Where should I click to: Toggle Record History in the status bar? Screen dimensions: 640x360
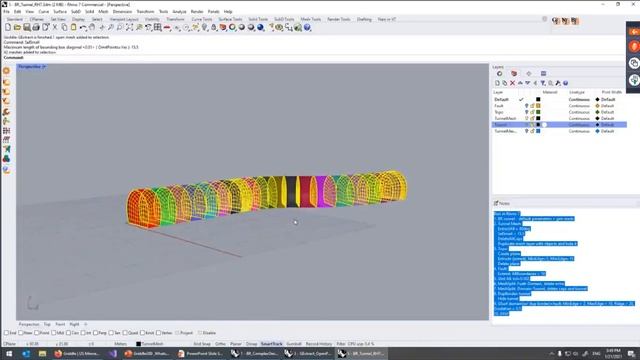(319, 344)
